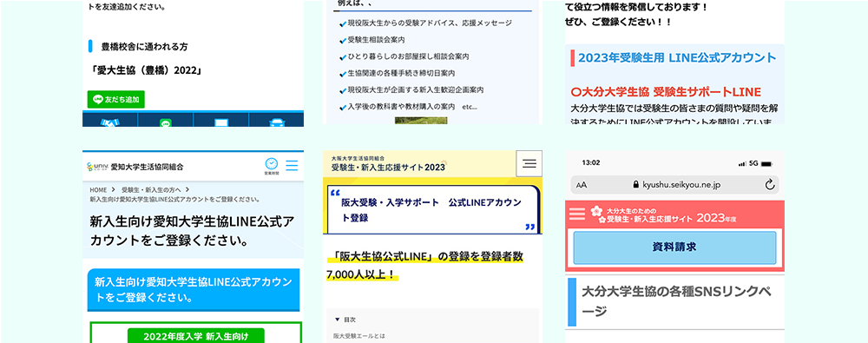Click the blue 新入生向け愛知大学生協LINE公式アカウント heading box
This screenshot has width=868, height=343.
[194, 289]
